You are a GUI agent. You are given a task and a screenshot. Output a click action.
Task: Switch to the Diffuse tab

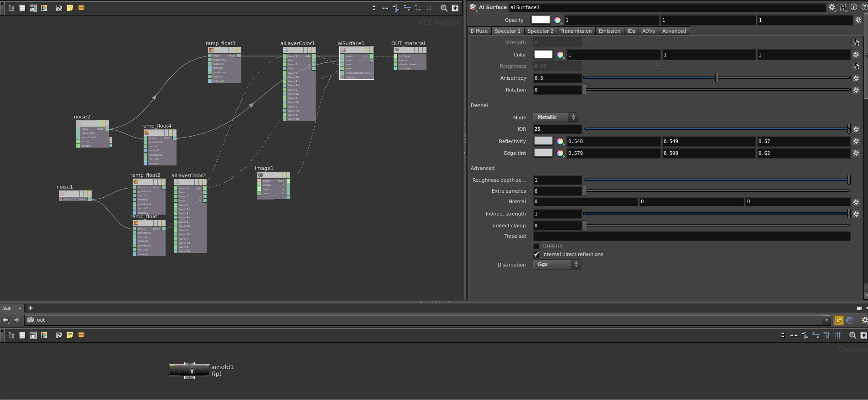click(x=479, y=31)
